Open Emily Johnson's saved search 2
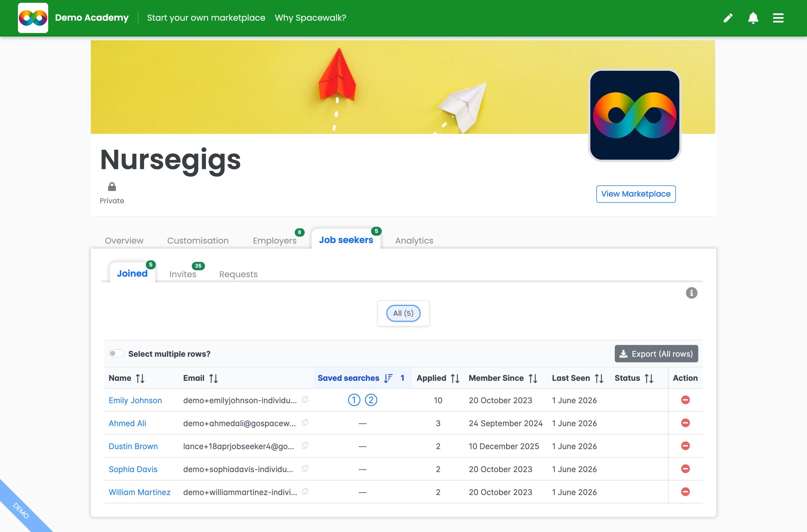Viewport: 807px width, 532px height. 371,400
